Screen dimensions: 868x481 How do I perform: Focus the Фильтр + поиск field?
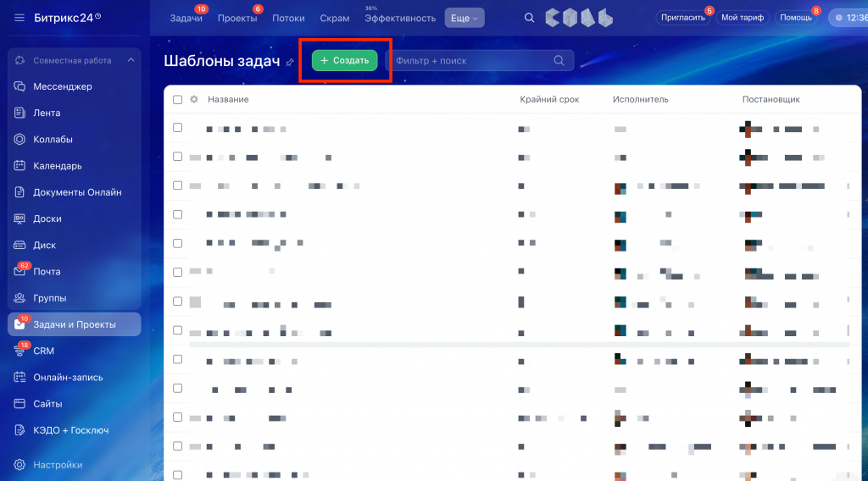(x=470, y=61)
